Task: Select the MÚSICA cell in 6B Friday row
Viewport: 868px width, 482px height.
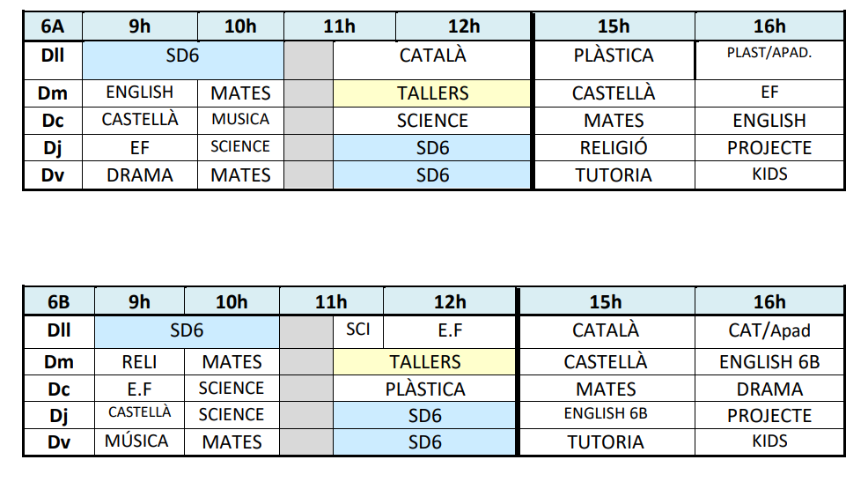Action: coord(137,441)
